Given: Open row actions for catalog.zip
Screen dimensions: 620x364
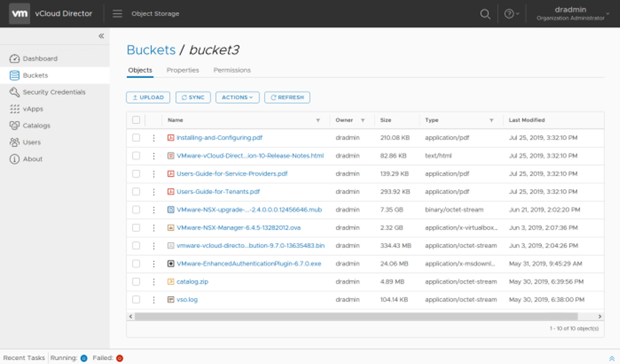Looking at the screenshot, I should 154,282.
